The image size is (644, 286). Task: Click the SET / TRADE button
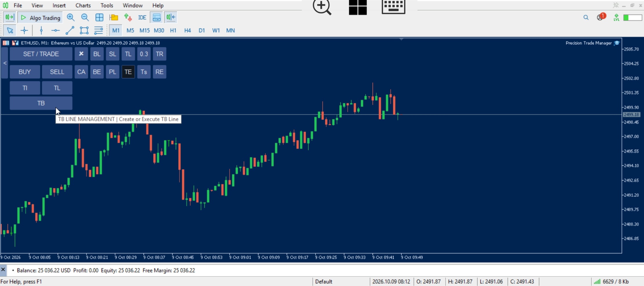(x=41, y=54)
